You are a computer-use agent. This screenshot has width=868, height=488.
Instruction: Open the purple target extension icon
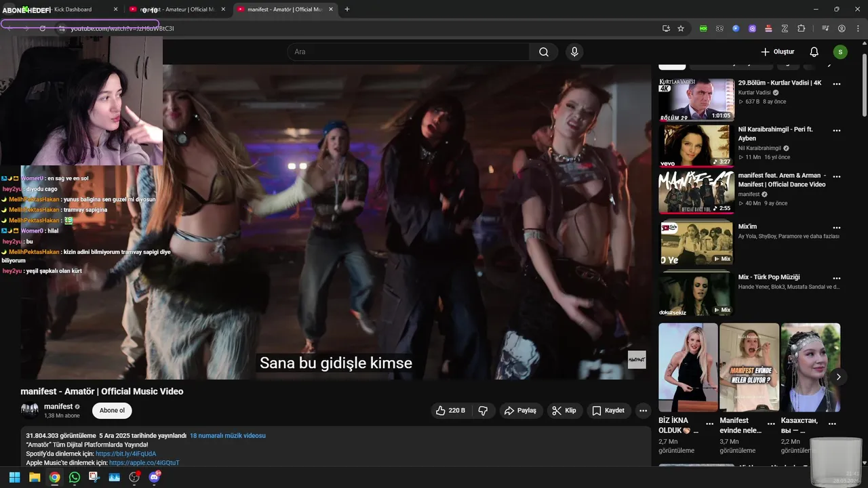coord(752,28)
